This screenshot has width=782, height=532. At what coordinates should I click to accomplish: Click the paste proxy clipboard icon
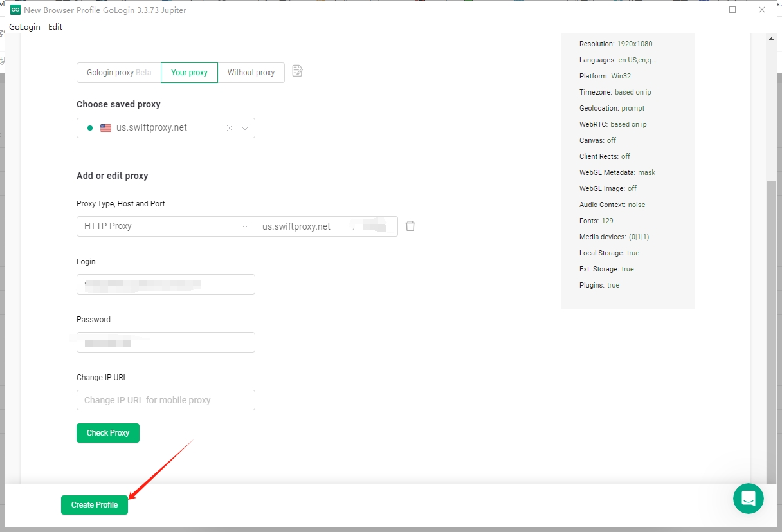pos(297,71)
